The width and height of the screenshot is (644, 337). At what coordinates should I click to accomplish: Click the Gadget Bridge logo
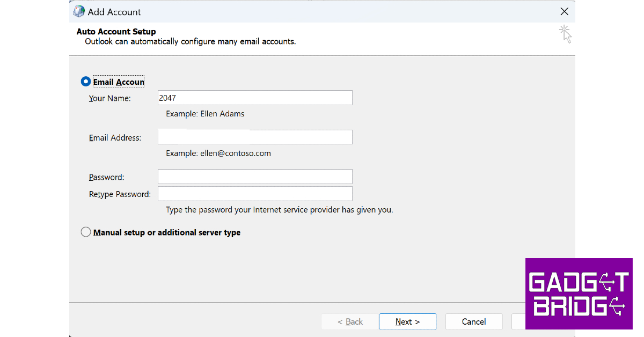pyautogui.click(x=579, y=294)
